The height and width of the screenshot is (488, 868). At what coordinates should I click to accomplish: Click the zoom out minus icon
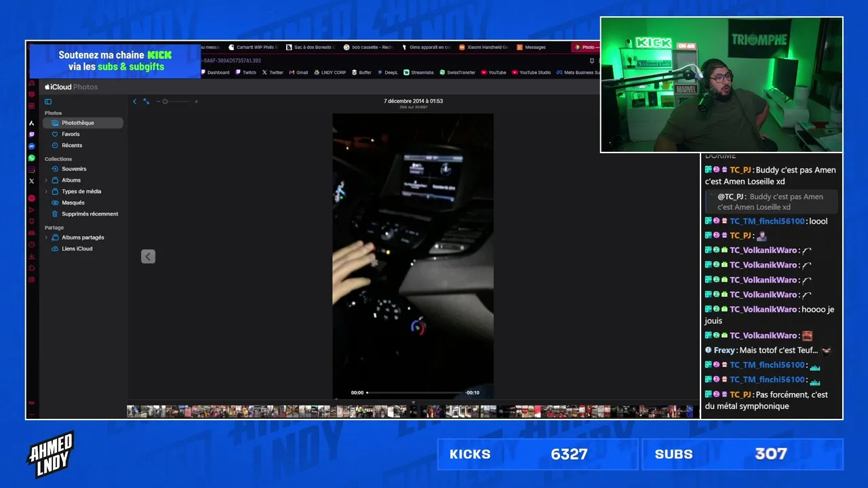(x=158, y=102)
